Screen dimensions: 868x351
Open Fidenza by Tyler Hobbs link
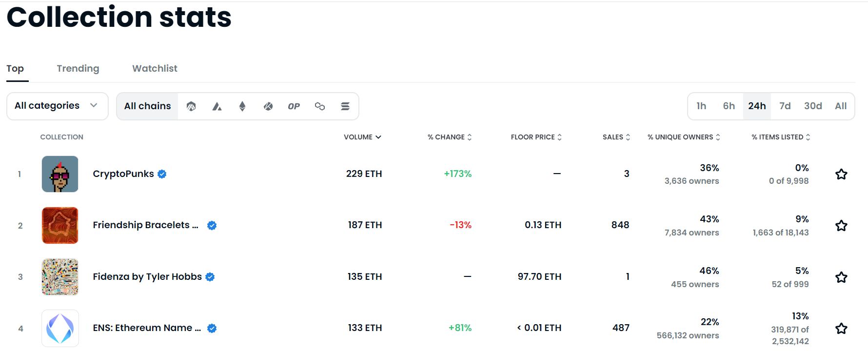tap(147, 277)
